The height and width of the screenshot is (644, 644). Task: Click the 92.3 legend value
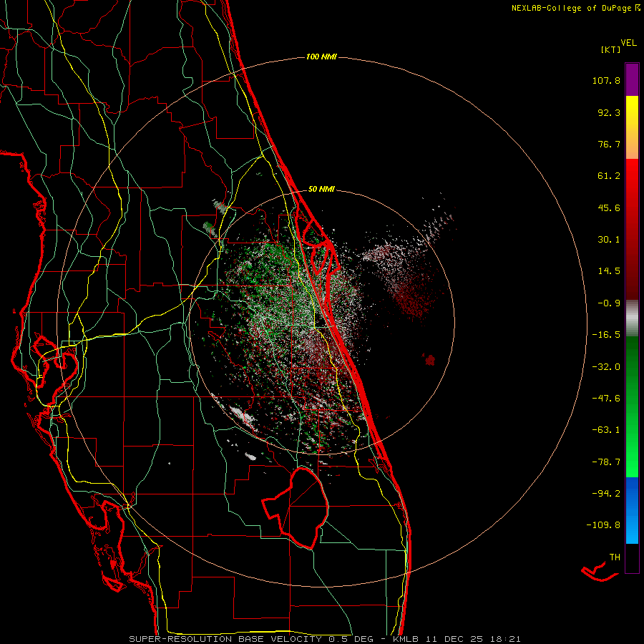coord(609,112)
